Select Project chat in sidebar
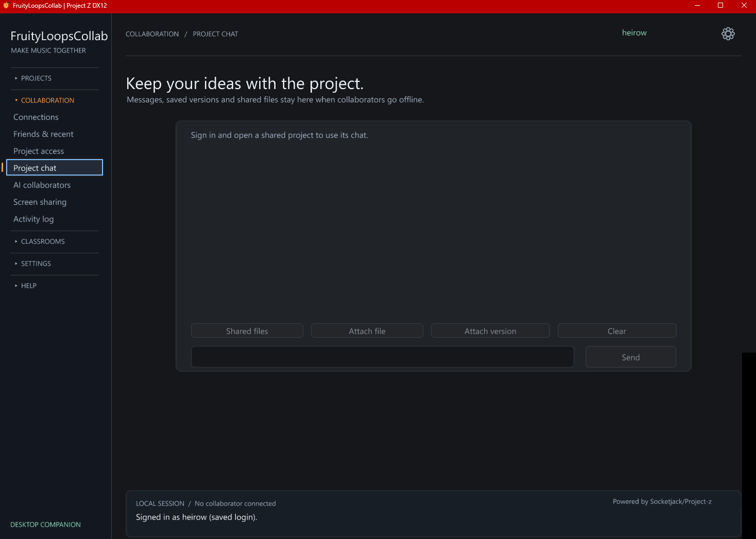The height and width of the screenshot is (539, 756). click(x=55, y=168)
